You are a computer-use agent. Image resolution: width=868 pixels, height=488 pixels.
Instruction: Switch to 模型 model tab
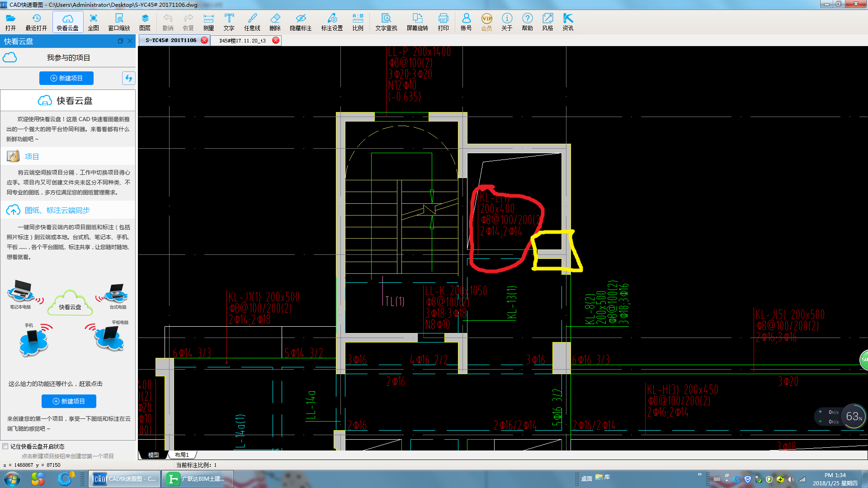click(x=154, y=455)
